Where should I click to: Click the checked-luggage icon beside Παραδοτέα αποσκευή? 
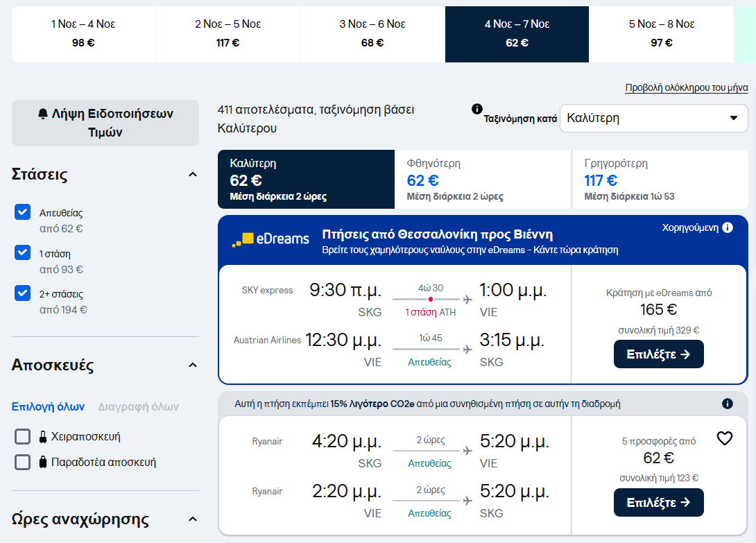tap(43, 462)
